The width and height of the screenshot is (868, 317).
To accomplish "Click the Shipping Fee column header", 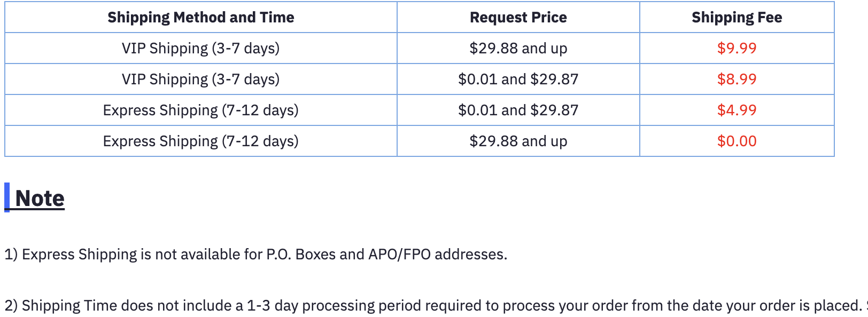I will pyautogui.click(x=737, y=18).
